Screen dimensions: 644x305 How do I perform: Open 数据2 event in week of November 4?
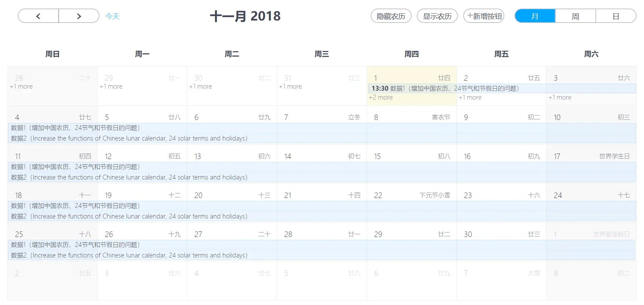(322, 138)
